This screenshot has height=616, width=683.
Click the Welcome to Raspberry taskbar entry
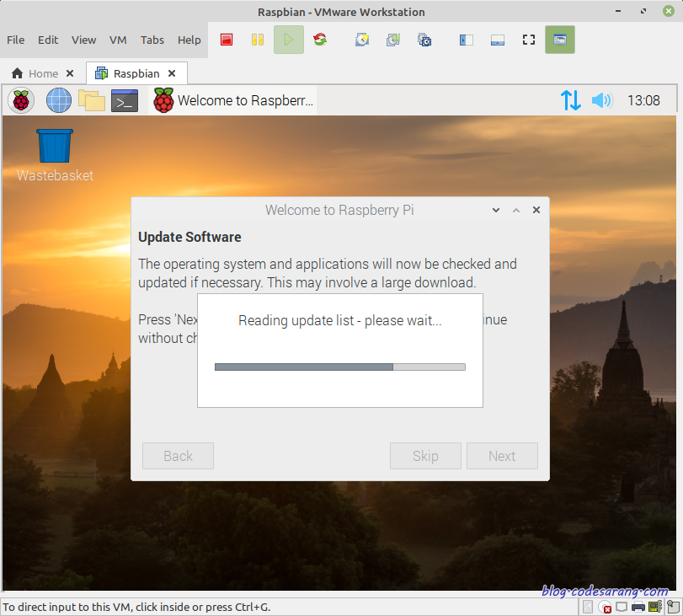[232, 100]
